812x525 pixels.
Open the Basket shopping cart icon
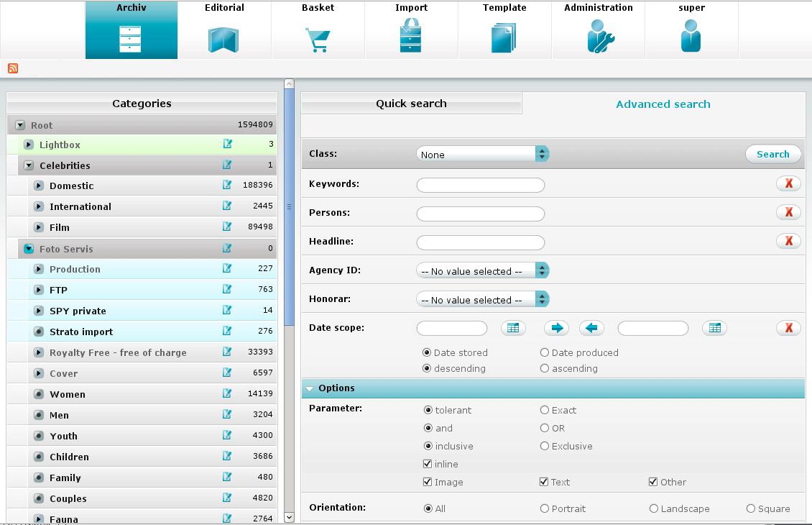click(318, 40)
